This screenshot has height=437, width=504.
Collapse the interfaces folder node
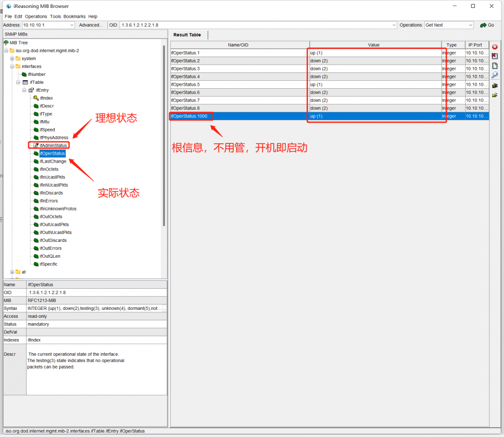pyautogui.click(x=12, y=67)
